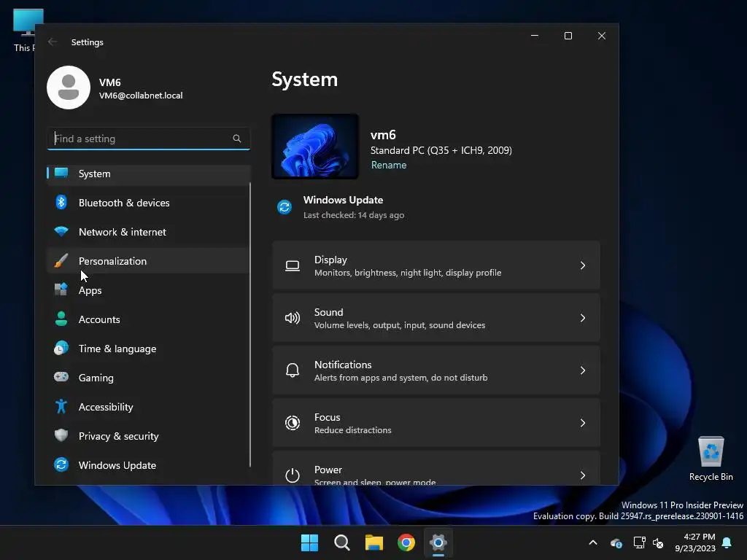Image resolution: width=747 pixels, height=560 pixels.
Task: Click the This PC desktop icon
Action: (24, 31)
